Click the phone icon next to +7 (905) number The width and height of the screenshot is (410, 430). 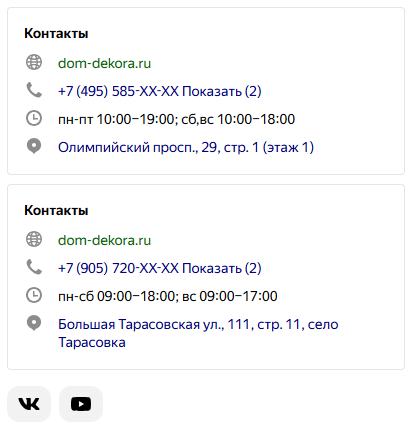pos(34,267)
